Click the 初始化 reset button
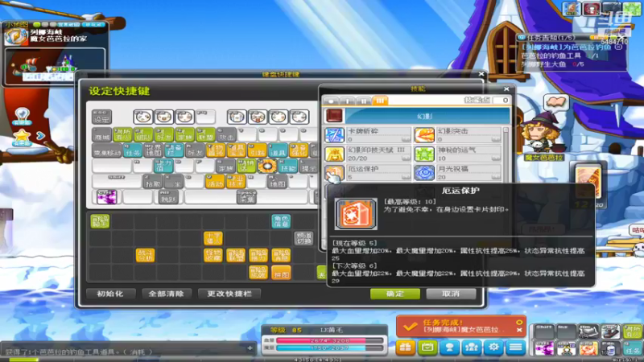 pyautogui.click(x=110, y=294)
